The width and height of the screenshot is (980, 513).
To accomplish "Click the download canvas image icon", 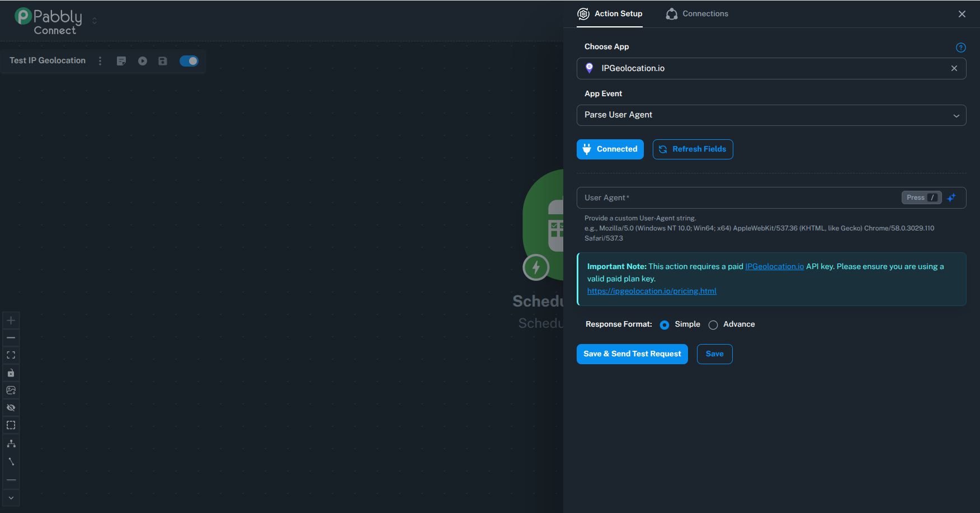I will pos(11,390).
